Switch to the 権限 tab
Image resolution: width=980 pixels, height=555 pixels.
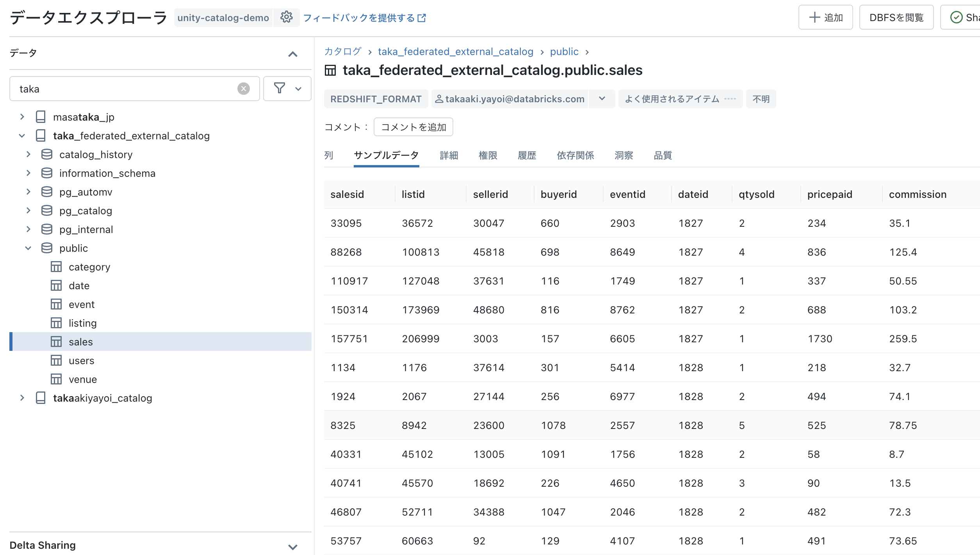coord(488,155)
